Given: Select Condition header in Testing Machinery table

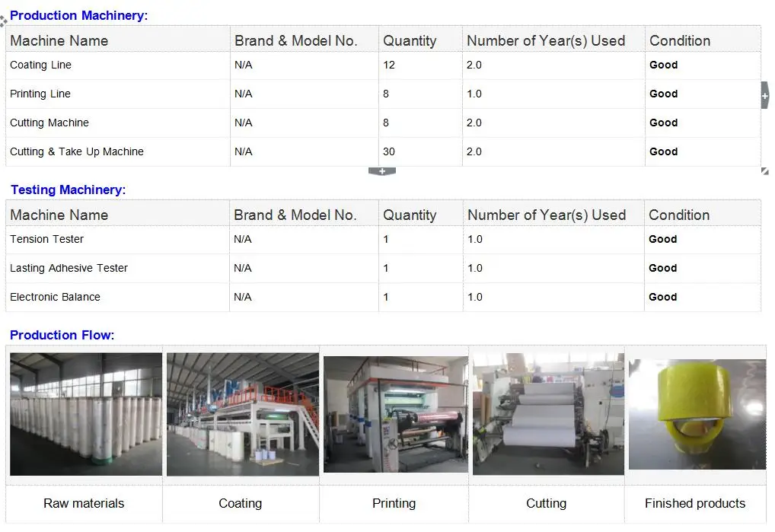Looking at the screenshot, I should [679, 215].
